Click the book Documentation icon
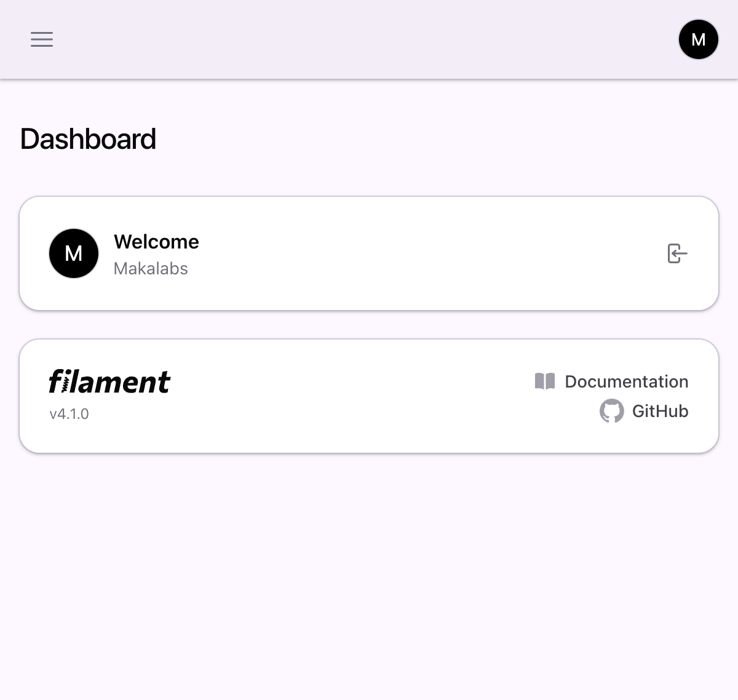 point(544,381)
